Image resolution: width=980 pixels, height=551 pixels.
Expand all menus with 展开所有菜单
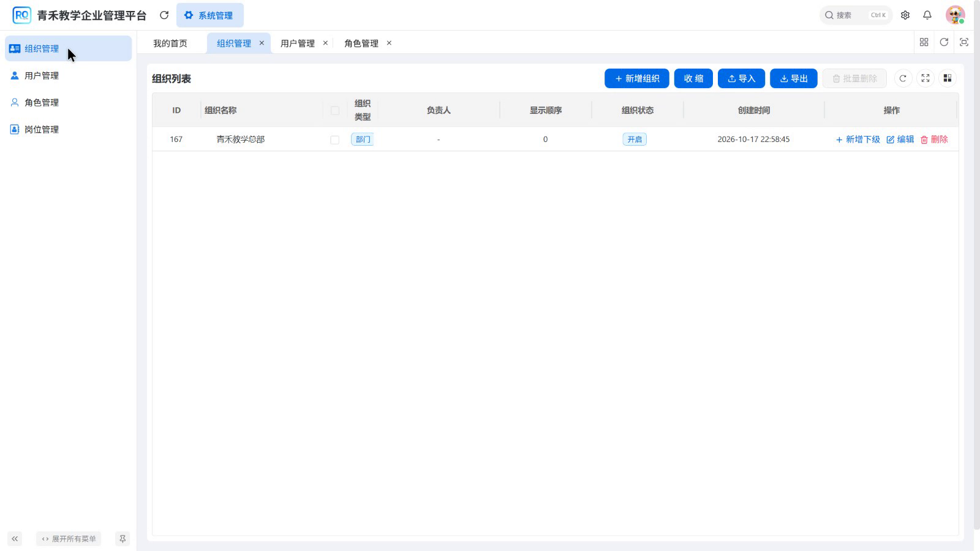pyautogui.click(x=69, y=539)
